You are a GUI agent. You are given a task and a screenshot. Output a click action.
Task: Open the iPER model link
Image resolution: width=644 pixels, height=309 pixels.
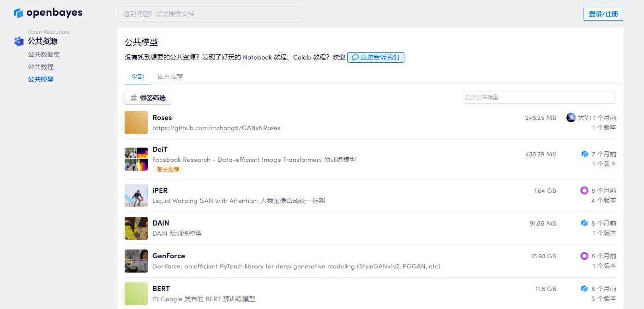160,190
